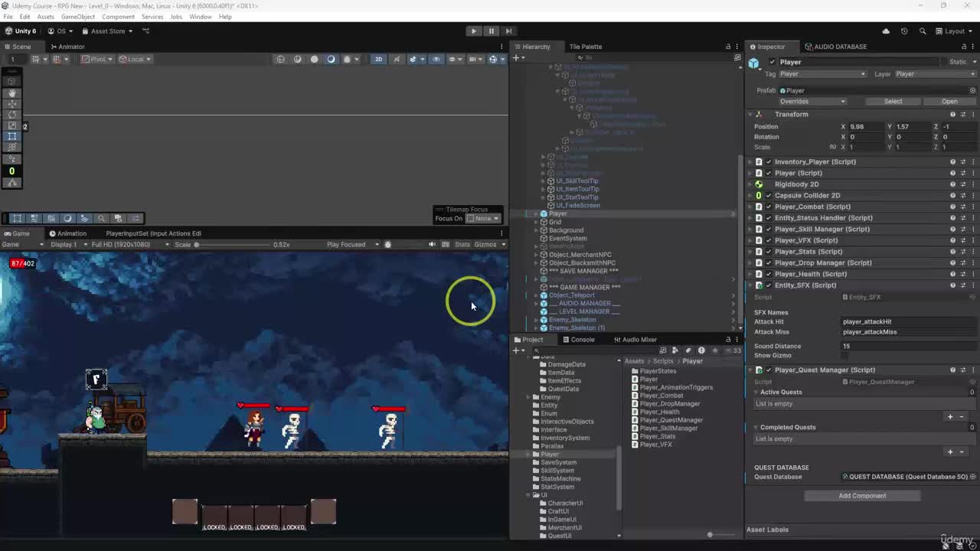
Task: Expand the Player_VFX script component
Action: [750, 240]
